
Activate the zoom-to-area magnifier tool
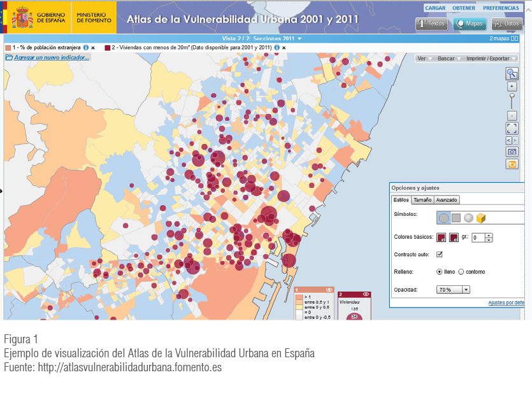pos(512,73)
